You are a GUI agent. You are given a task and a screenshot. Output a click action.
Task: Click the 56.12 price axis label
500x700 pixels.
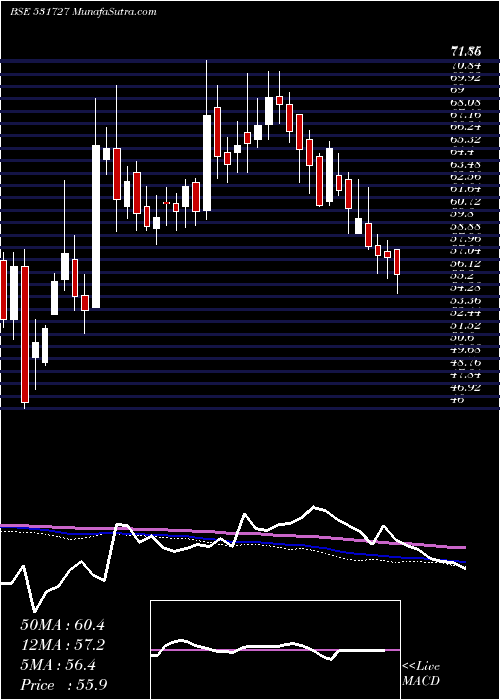click(466, 264)
